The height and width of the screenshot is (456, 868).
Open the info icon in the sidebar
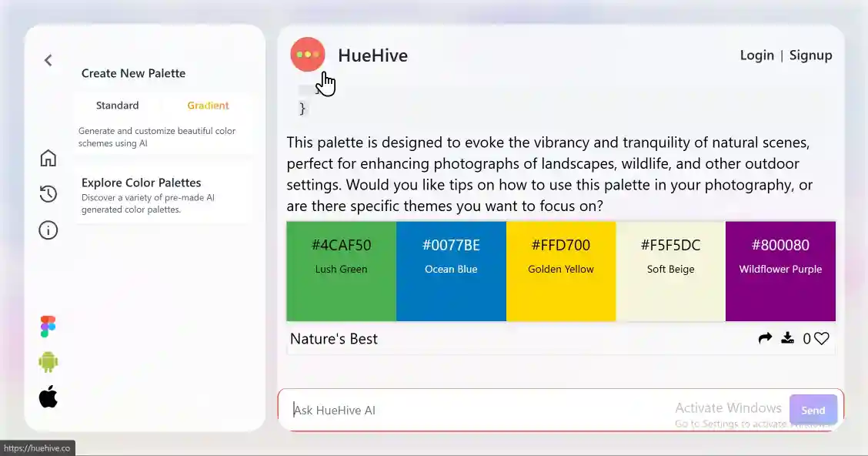[x=48, y=230]
